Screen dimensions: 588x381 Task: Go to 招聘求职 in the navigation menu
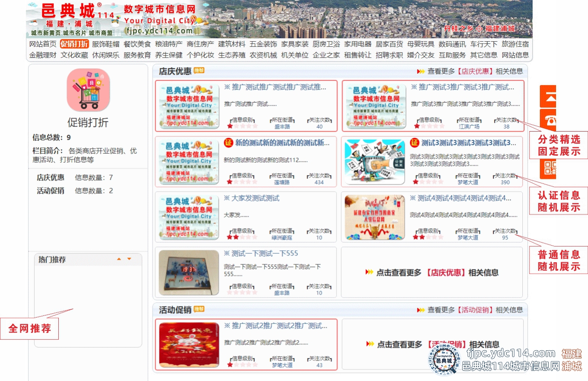[389, 55]
